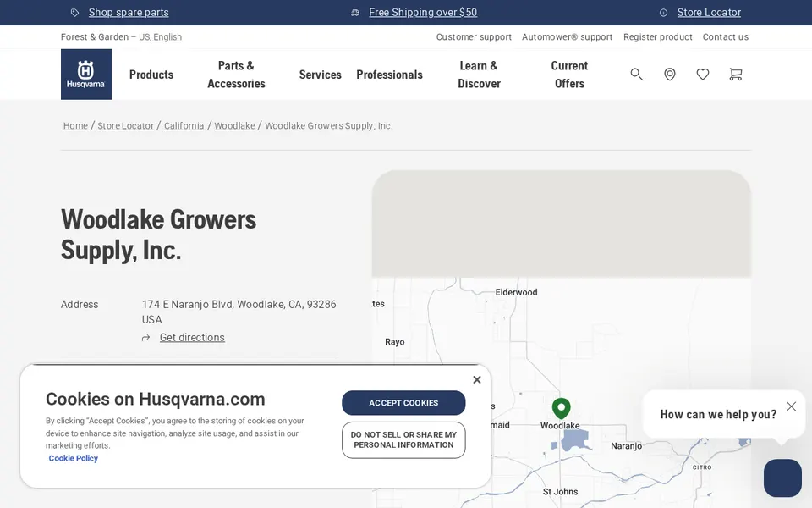Click Accept Cookies button

coord(403,403)
